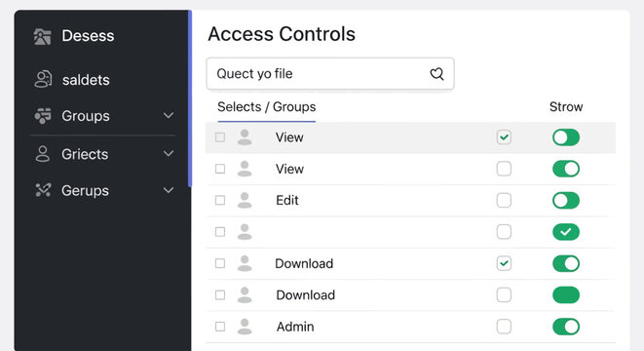Toggle the switch in the Edit row
The height and width of the screenshot is (351, 644).
[x=566, y=201]
